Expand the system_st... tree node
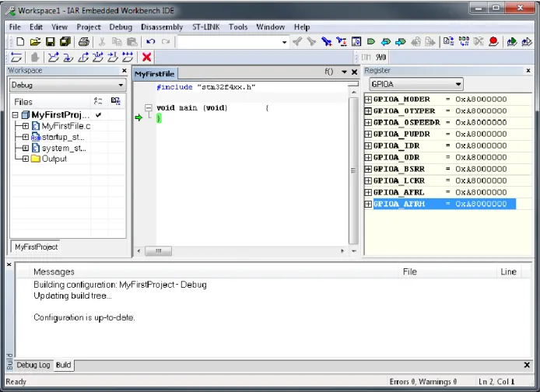 click(26, 148)
